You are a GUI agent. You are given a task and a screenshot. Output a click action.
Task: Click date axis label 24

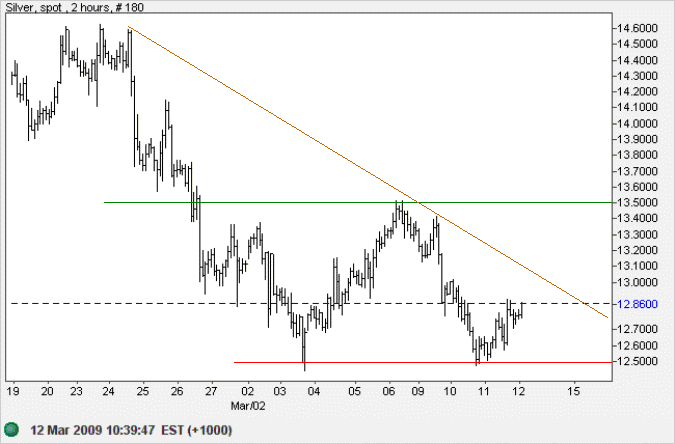click(x=108, y=391)
